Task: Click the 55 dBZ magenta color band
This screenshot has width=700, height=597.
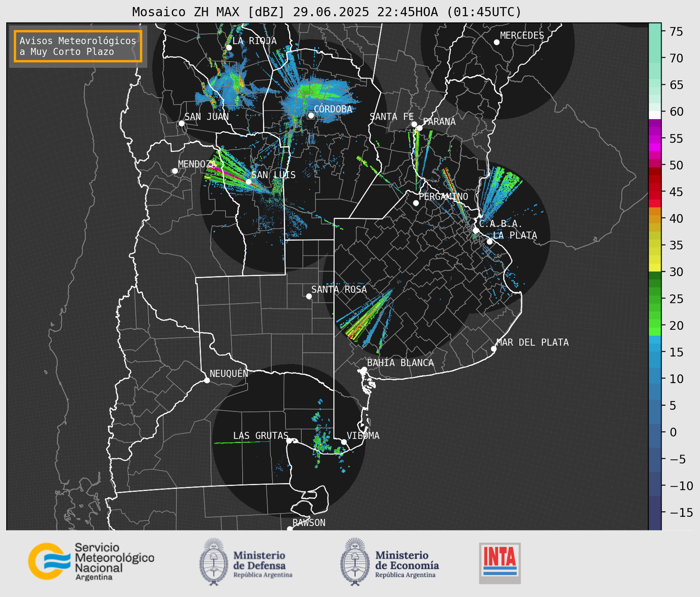Action: point(654,139)
